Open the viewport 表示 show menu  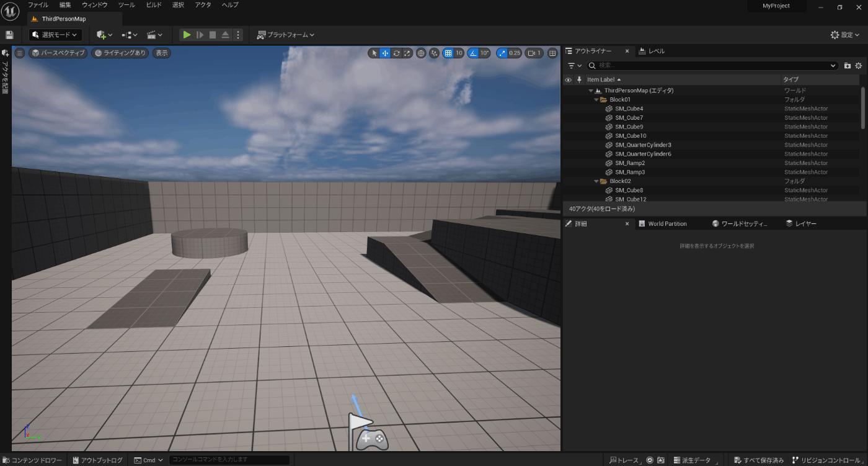pyautogui.click(x=161, y=53)
